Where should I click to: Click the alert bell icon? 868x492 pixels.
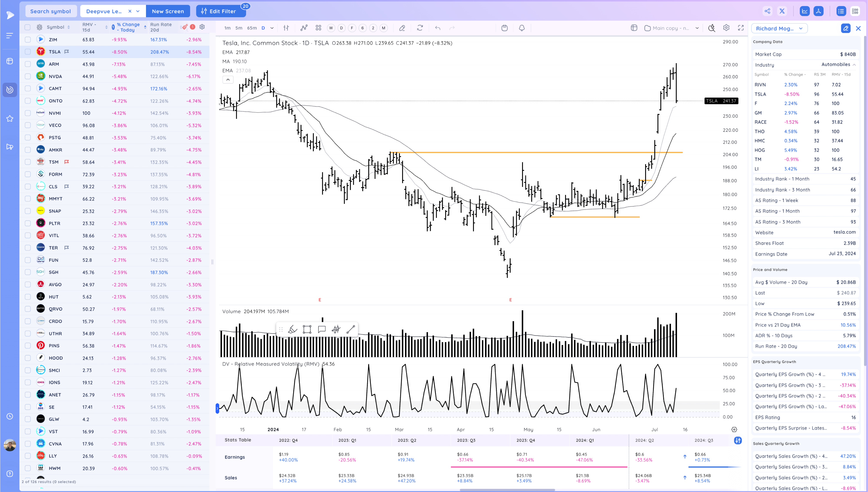coord(522,28)
